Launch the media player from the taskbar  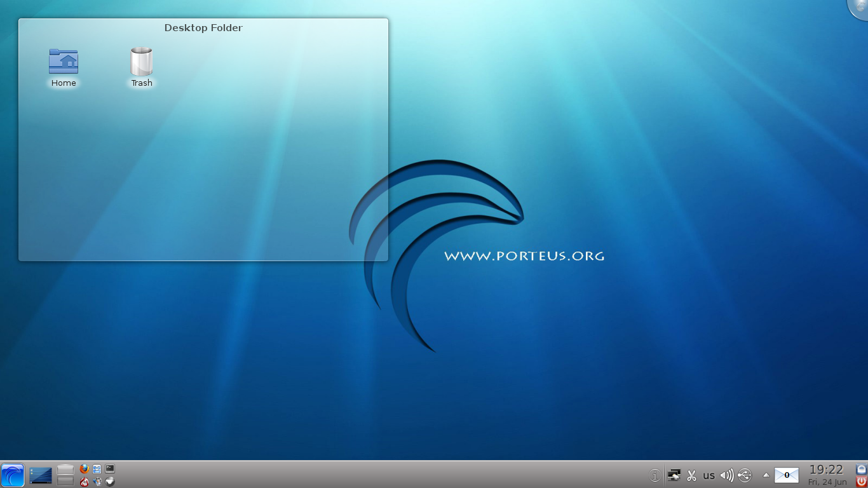point(97,482)
